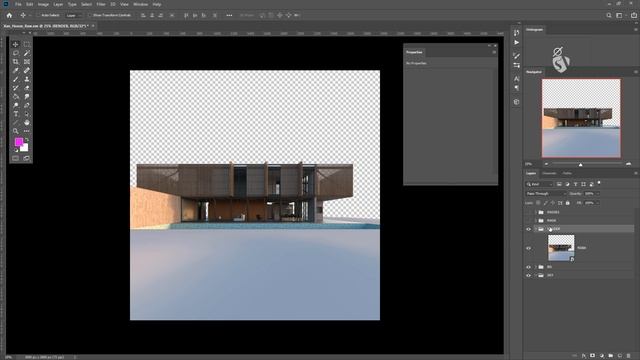Toggle the layer filtering on/off switch
640x360 pixels.
[599, 183]
